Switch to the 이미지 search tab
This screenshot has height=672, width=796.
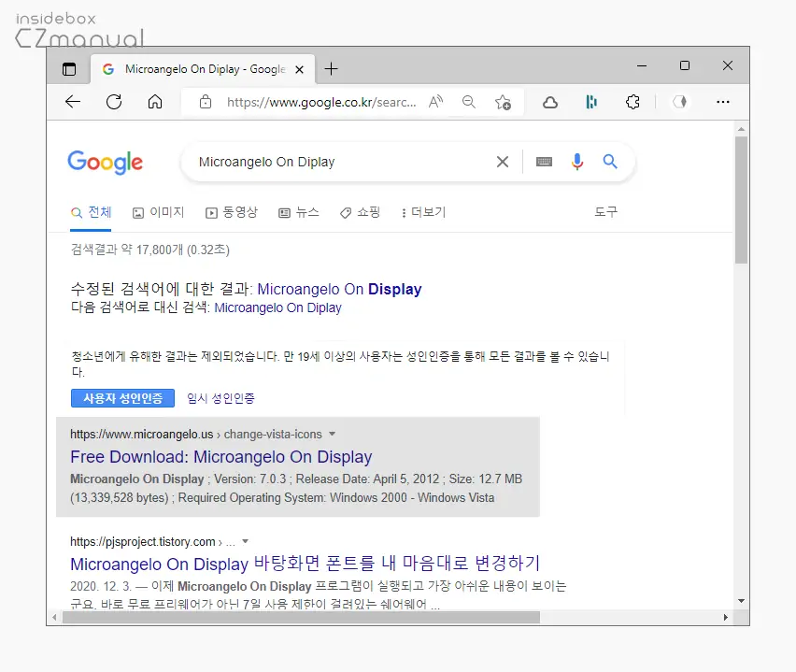pos(158,212)
